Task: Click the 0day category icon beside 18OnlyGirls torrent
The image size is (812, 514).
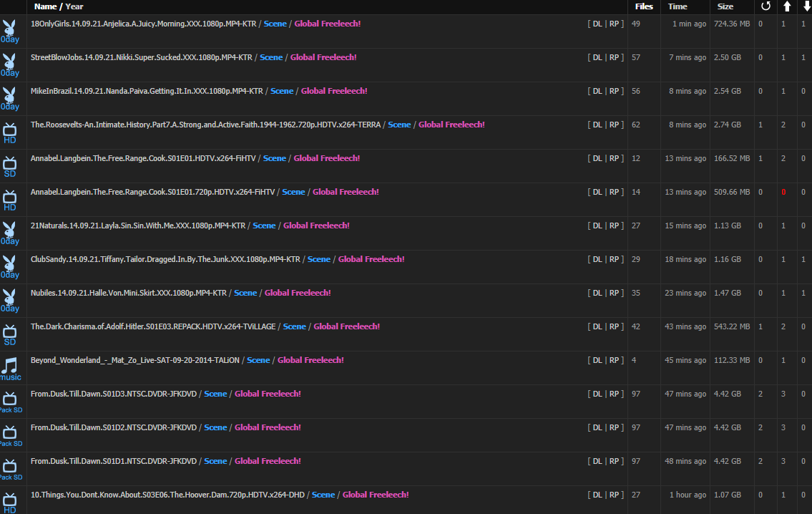Action: tap(10, 31)
